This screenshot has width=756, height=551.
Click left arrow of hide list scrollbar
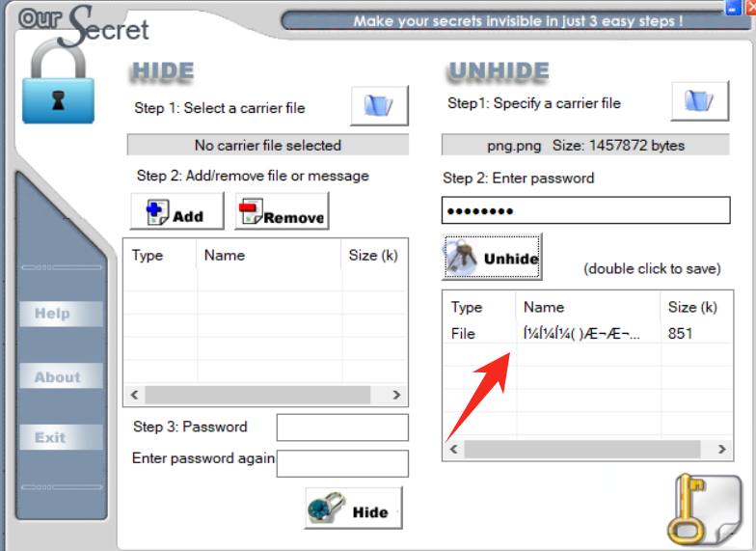(135, 395)
